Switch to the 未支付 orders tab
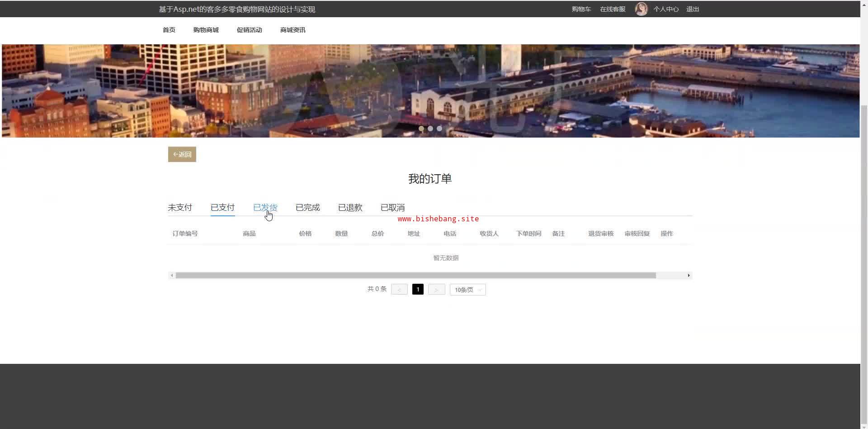 pos(180,208)
